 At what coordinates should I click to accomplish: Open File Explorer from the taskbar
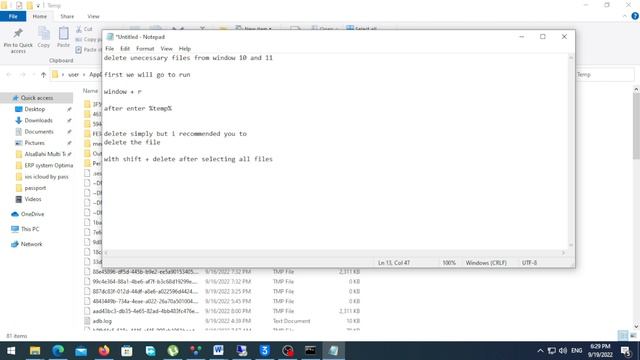pos(35,351)
